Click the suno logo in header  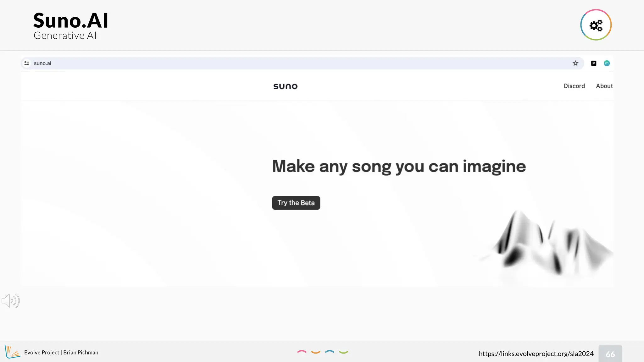coord(285,86)
